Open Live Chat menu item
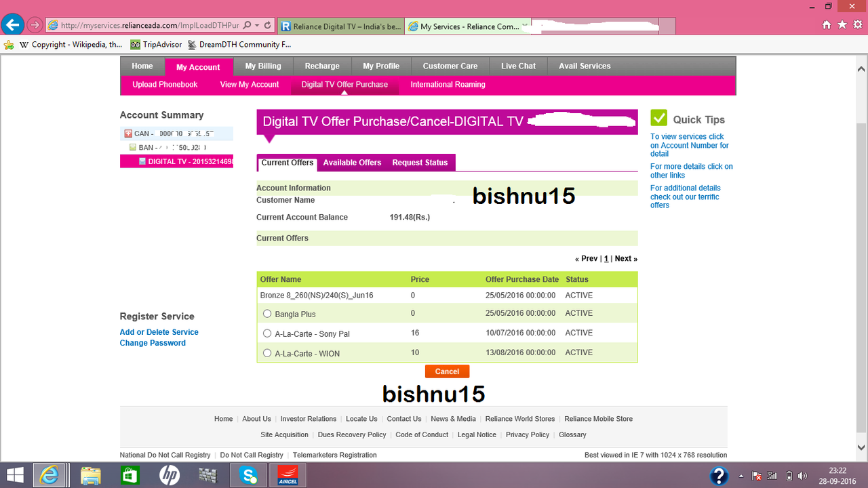 [x=518, y=66]
